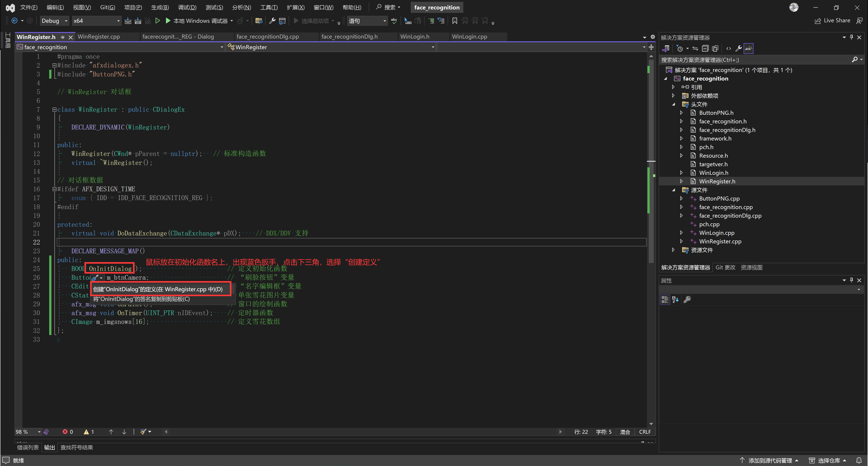The width and height of the screenshot is (868, 466).
Task: Collapse all in Solution Explorer toolbar
Action: (x=705, y=48)
